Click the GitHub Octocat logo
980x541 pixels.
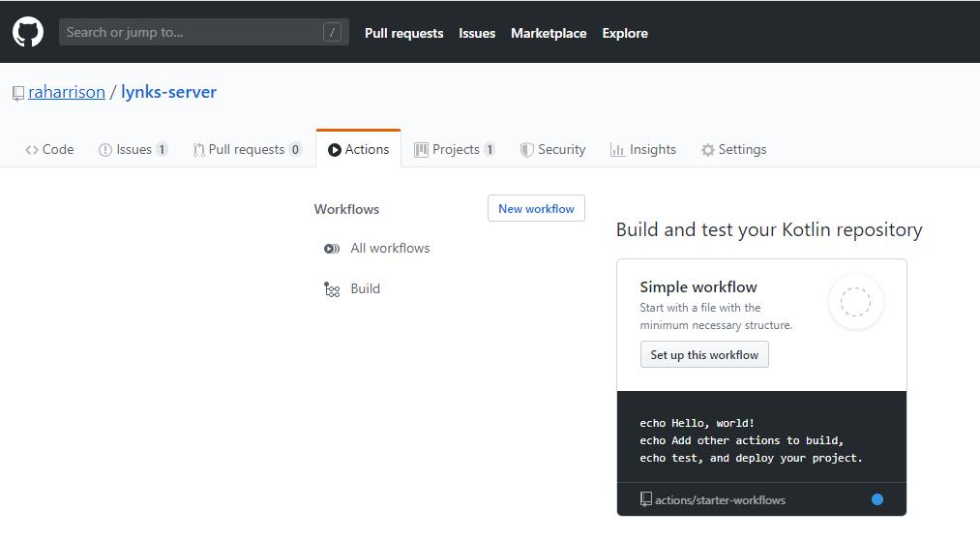(28, 32)
